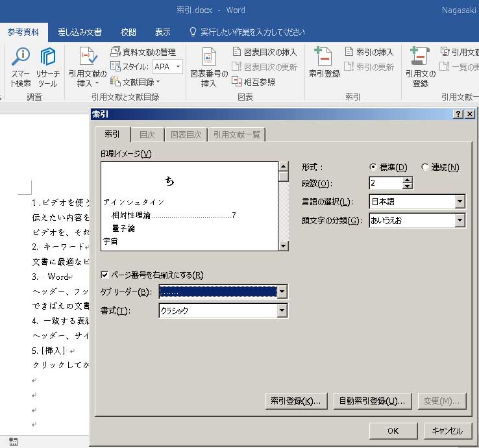Screen dimensions: 479x448
Task: Click Manage Sources (資料文献の管理)
Action: [x=143, y=52]
